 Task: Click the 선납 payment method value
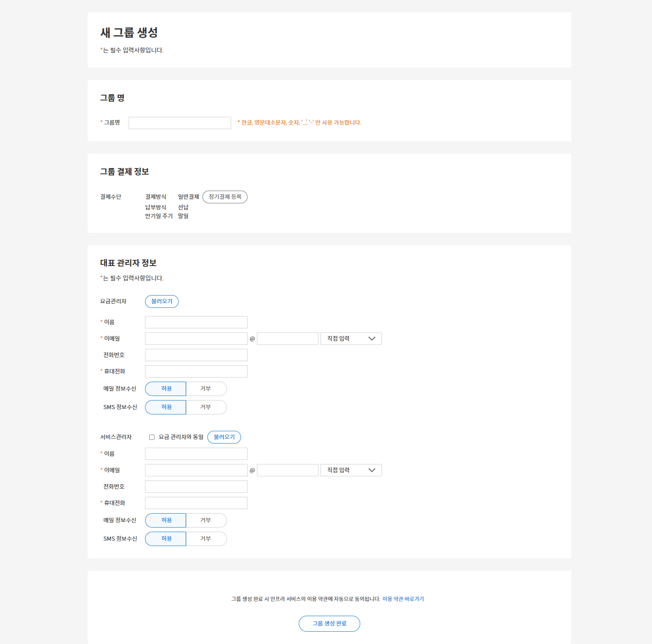pyautogui.click(x=183, y=207)
